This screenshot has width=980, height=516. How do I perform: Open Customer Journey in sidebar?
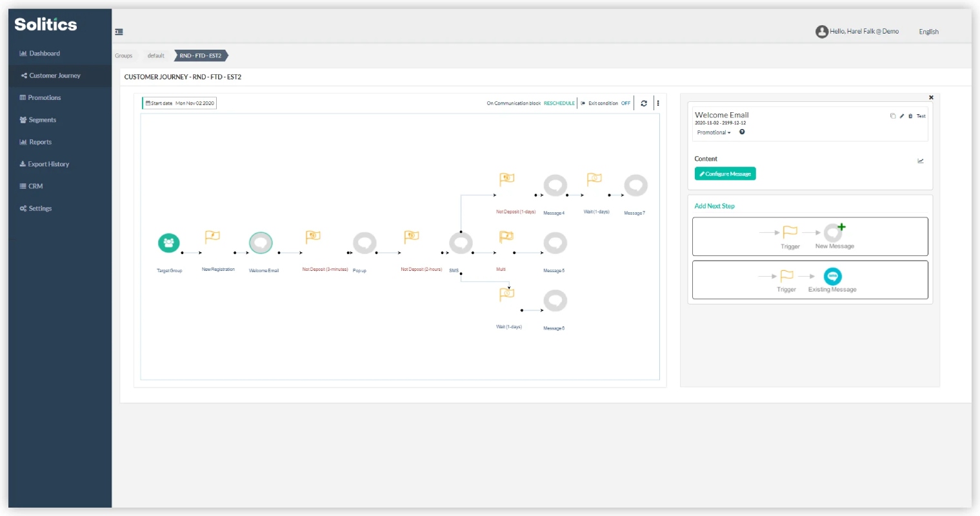pos(51,75)
